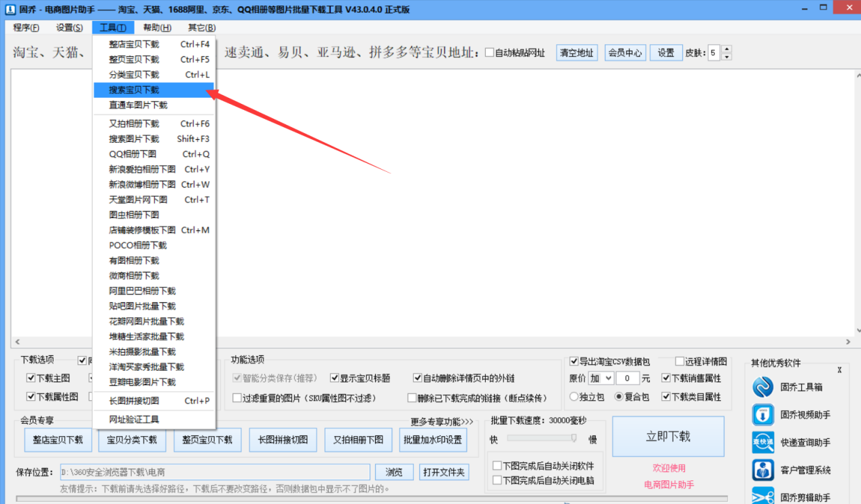Select 搜索宝贝下载 from the menu
Viewport: 861px width, 504px height.
click(x=134, y=90)
